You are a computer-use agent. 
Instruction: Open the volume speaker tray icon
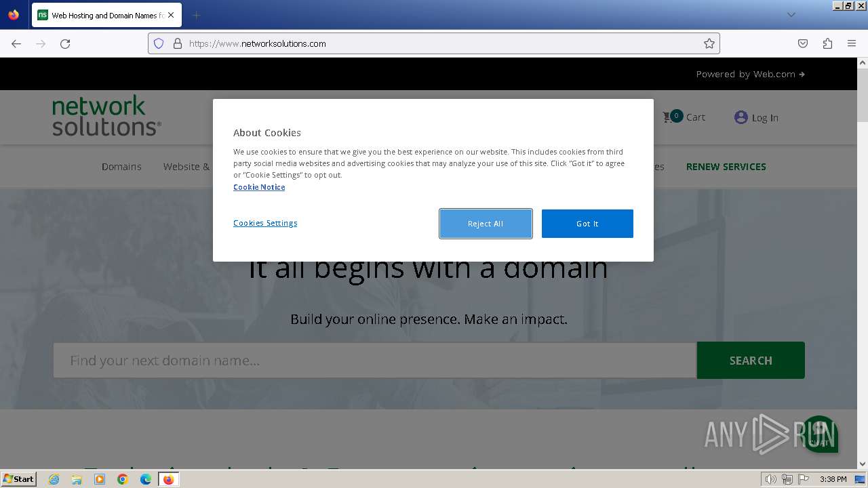(771, 479)
